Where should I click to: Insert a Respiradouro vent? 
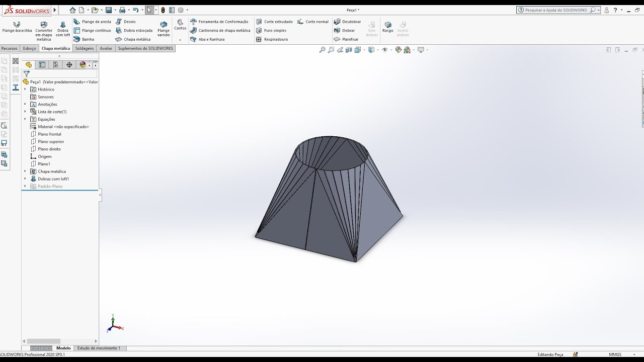coord(272,39)
